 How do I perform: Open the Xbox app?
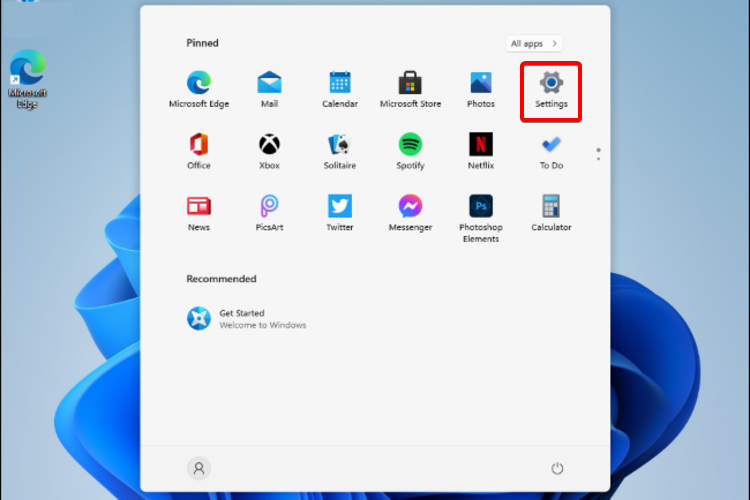(x=269, y=151)
